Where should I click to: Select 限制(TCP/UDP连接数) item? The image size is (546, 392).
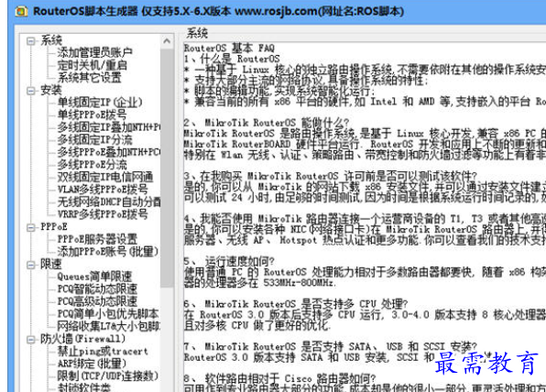pyautogui.click(x=108, y=376)
